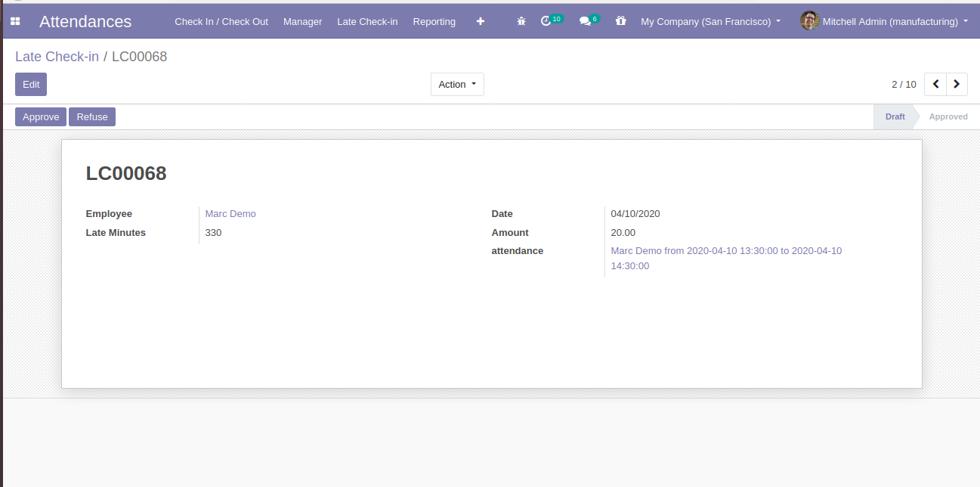
Task: Open the apps grid menu icon
Action: click(x=15, y=22)
